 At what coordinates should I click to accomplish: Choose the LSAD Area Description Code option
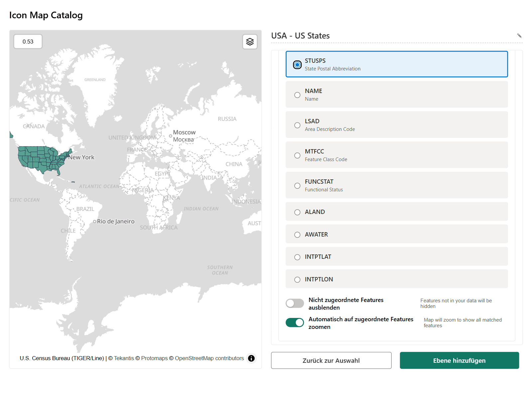click(x=397, y=125)
